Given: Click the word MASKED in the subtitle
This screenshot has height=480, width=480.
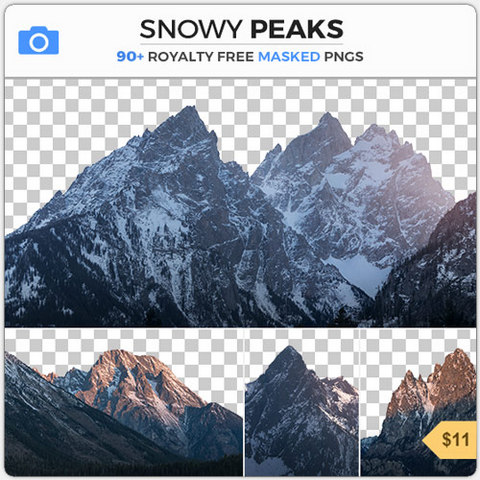Looking at the screenshot, I should coord(289,57).
